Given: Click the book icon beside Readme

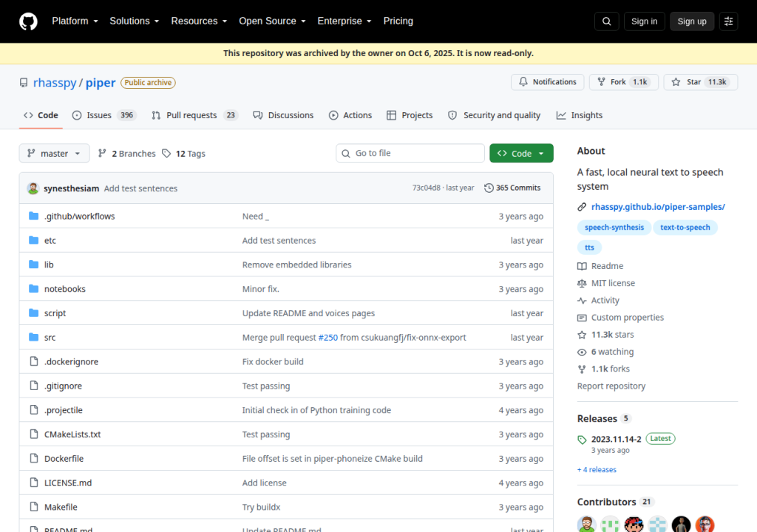Looking at the screenshot, I should coord(582,267).
